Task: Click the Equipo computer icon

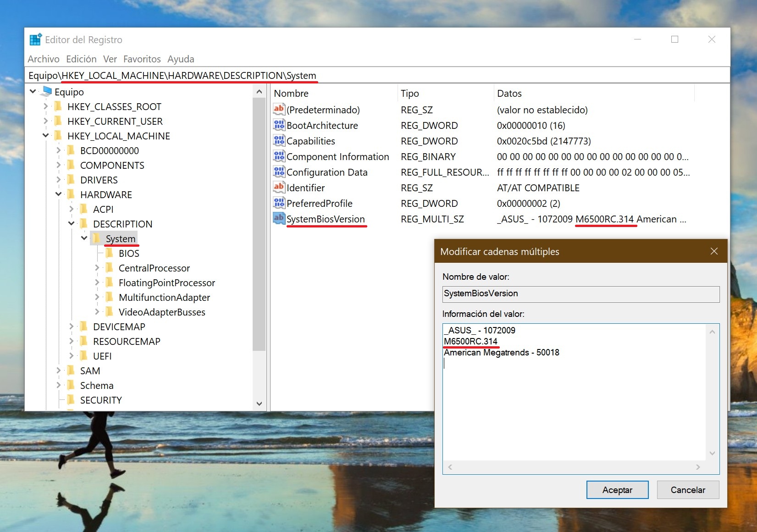Action: pyautogui.click(x=46, y=91)
